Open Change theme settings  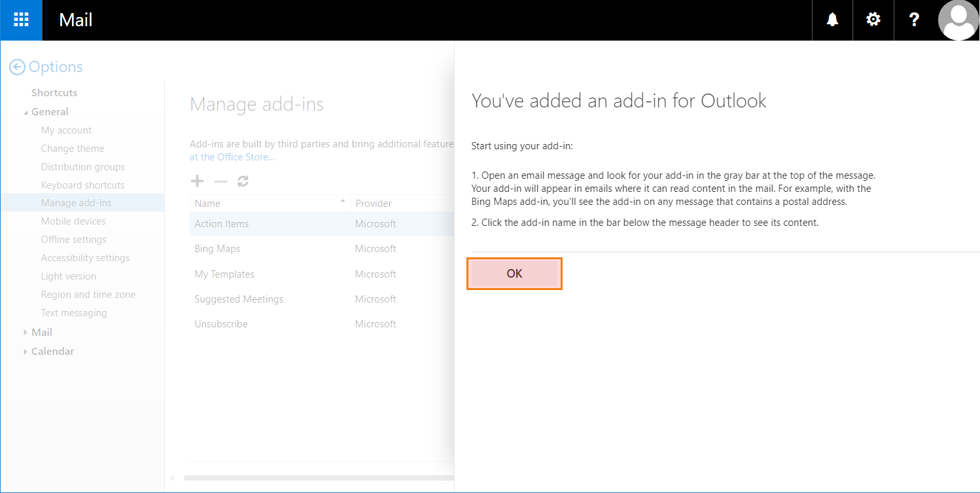[73, 149]
